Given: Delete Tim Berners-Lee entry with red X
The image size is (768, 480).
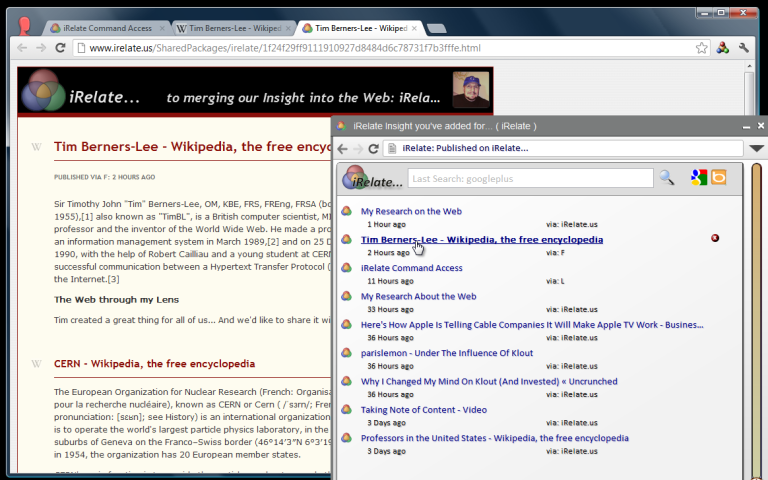Looking at the screenshot, I should click(x=715, y=238).
